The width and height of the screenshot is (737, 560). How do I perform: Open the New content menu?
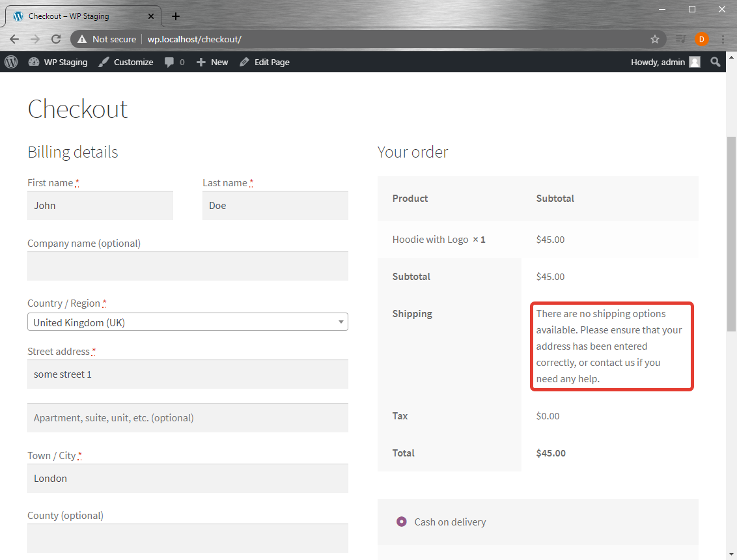pos(212,62)
